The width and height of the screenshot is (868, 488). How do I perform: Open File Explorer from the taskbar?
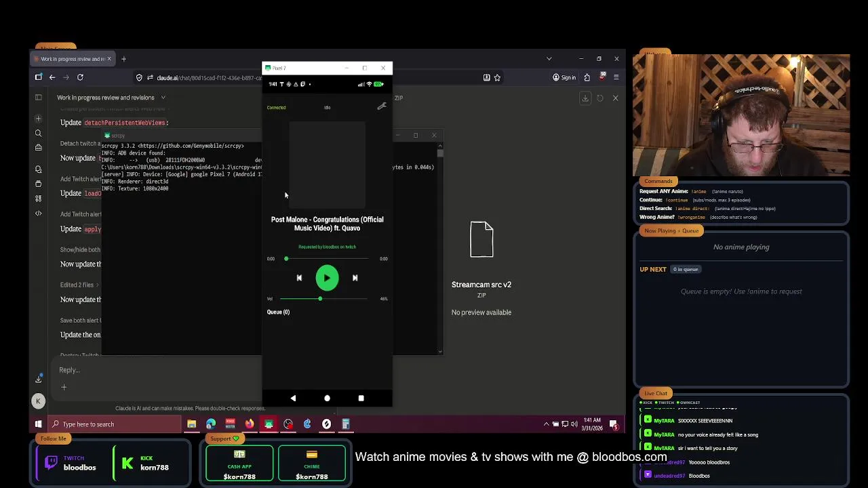coord(192,424)
